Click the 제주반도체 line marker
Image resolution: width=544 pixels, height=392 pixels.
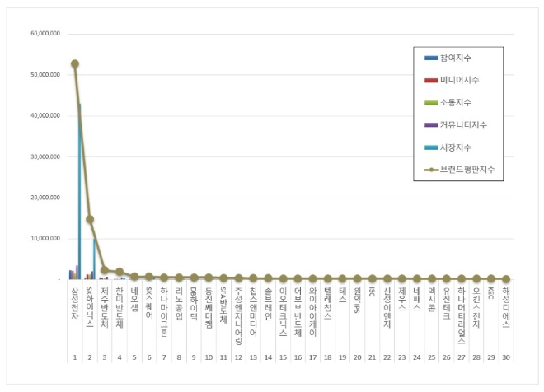105,270
